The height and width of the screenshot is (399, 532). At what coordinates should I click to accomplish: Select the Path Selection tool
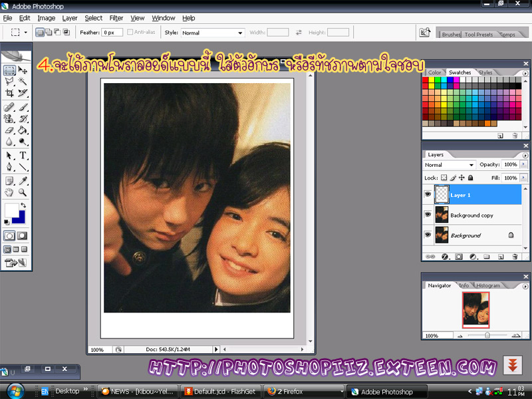click(9, 156)
